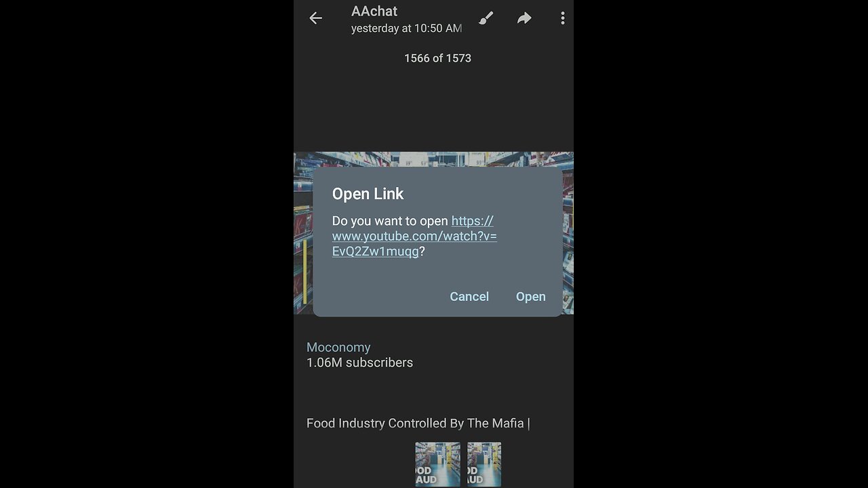Viewport: 868px width, 488px height.
Task: Follow the youtube.com watch URL link
Action: (414, 236)
